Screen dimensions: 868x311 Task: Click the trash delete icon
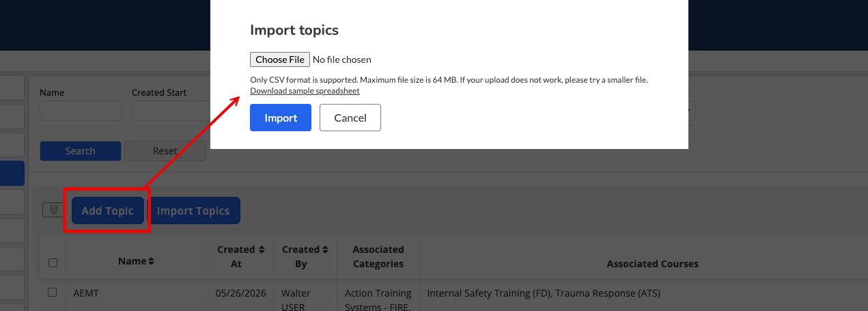click(53, 210)
